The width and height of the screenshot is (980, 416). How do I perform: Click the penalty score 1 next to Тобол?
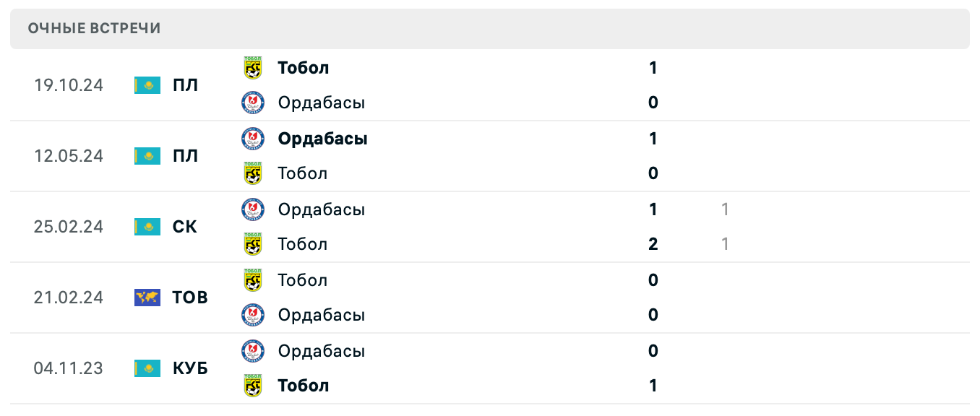click(x=725, y=243)
